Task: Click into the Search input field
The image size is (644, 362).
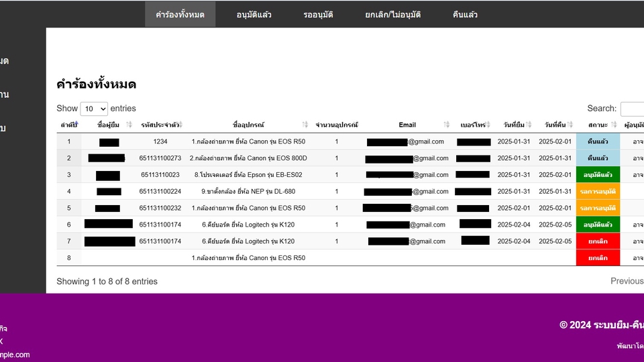Action: (632, 109)
